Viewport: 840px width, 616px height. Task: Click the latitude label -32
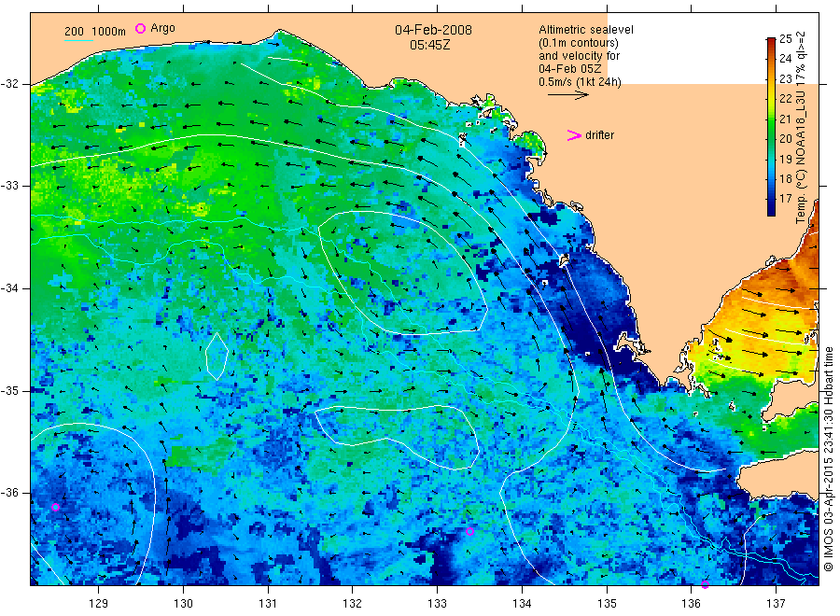point(9,84)
